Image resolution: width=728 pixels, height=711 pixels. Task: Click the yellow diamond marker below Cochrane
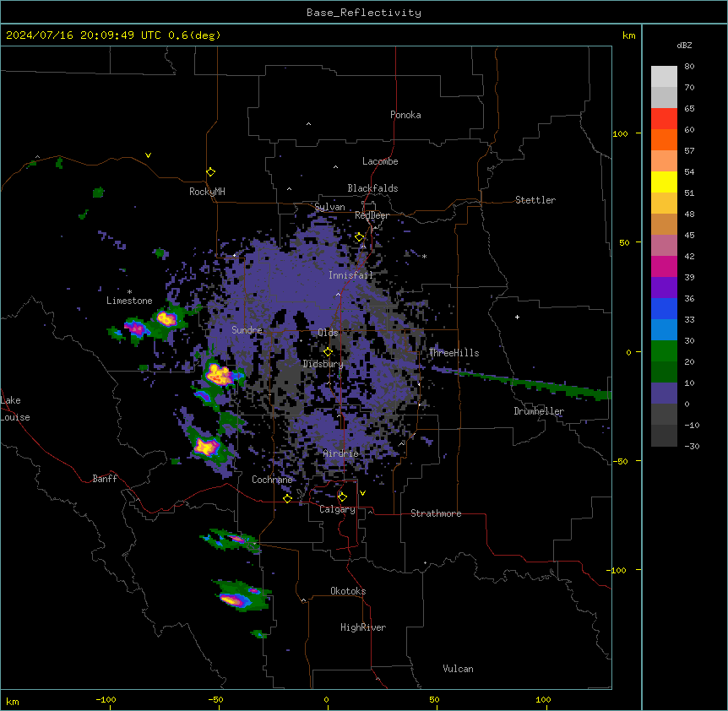tap(287, 498)
